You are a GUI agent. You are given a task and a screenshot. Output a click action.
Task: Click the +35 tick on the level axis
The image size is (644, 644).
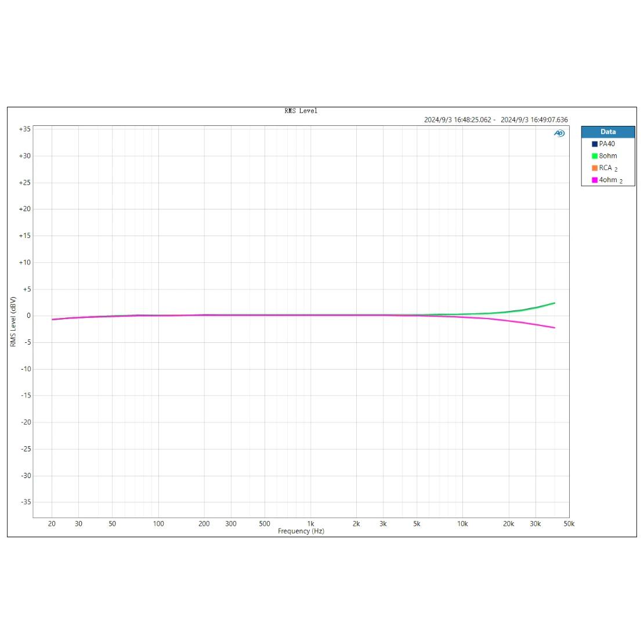tap(24, 129)
